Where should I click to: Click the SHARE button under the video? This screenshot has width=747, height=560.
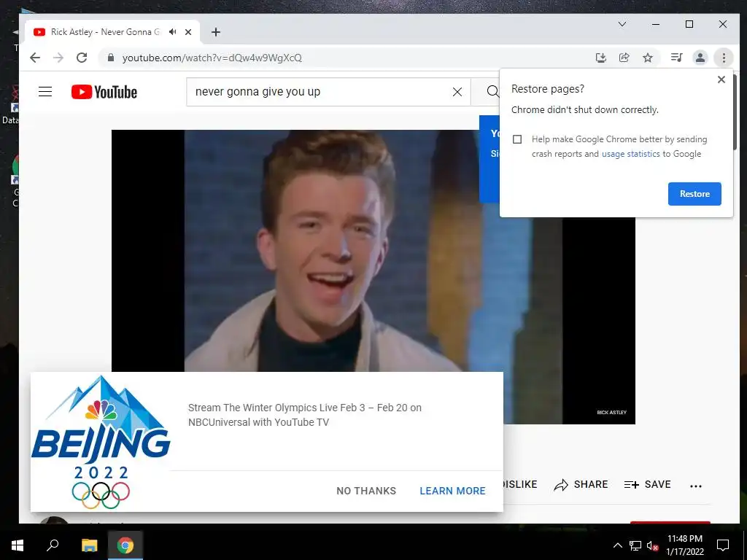[x=581, y=485]
